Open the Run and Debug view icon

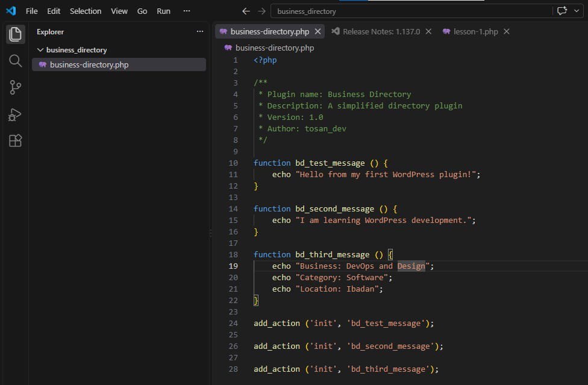click(x=15, y=114)
